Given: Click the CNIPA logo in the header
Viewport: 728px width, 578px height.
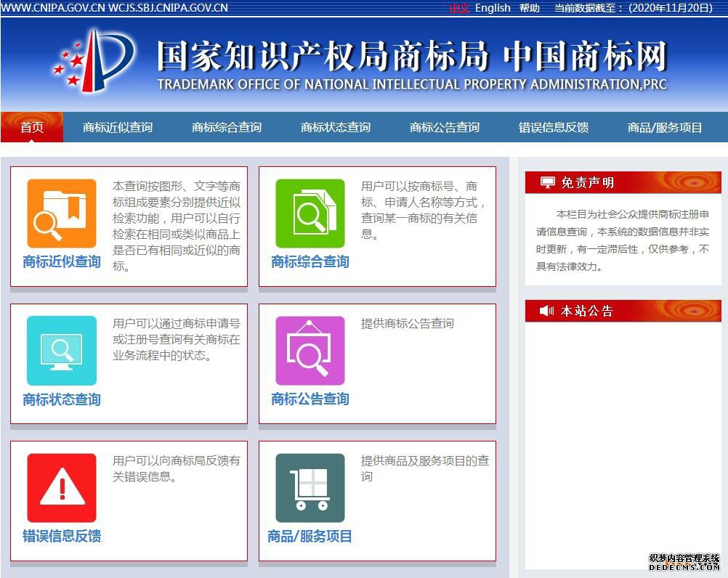Looking at the screenshot, I should (94, 60).
